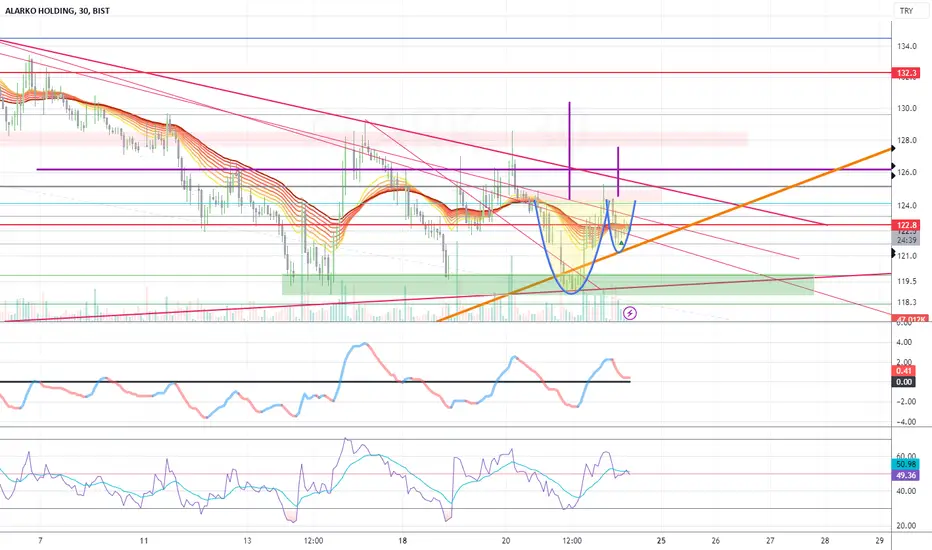Click the -4.00 oscillator scale value
Image resolution: width=932 pixels, height=550 pixels.
click(905, 422)
